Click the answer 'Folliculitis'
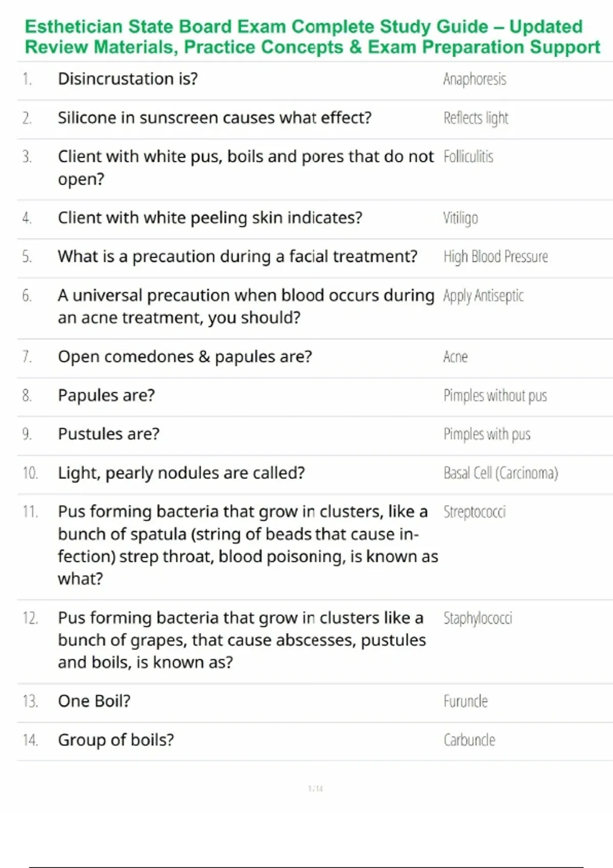Screen dimensions: 613x868 point(468,157)
